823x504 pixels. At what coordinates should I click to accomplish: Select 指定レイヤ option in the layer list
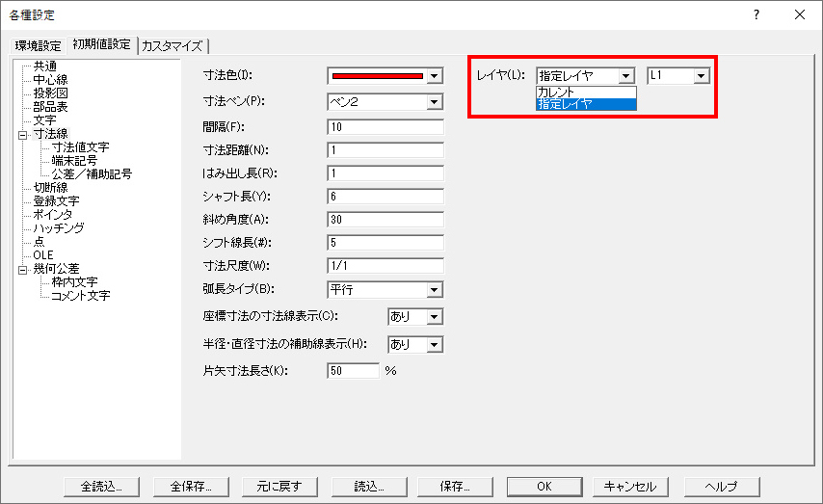[x=586, y=103]
